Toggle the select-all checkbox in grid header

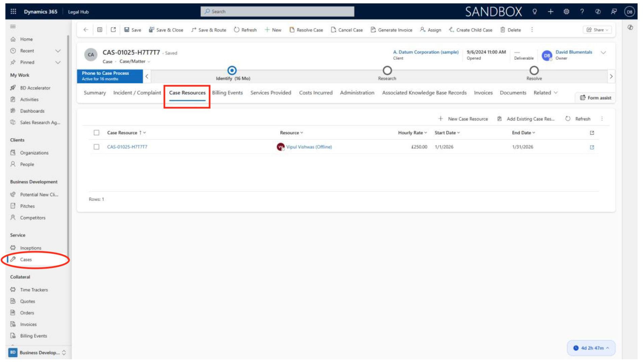(x=97, y=133)
